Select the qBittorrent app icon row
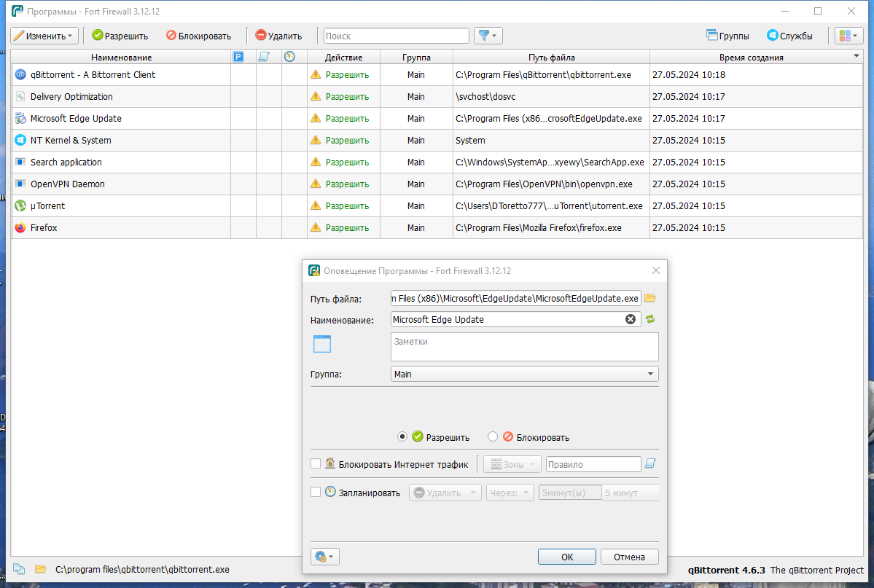This screenshot has width=874, height=588. 20,75
